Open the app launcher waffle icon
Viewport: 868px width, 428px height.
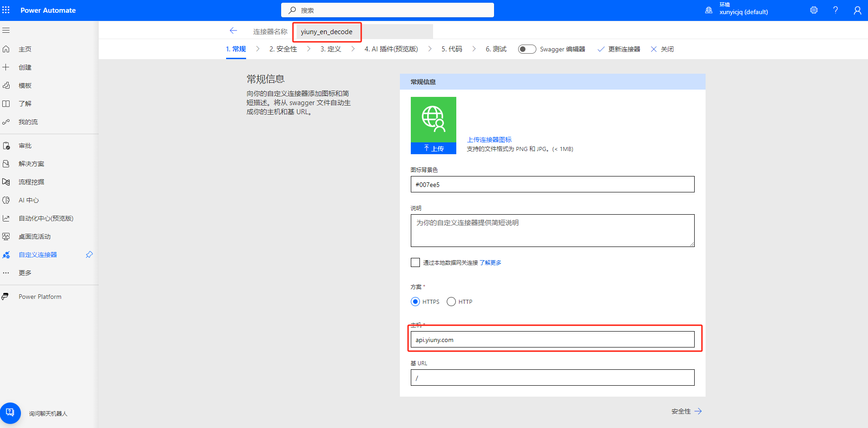[x=6, y=10]
